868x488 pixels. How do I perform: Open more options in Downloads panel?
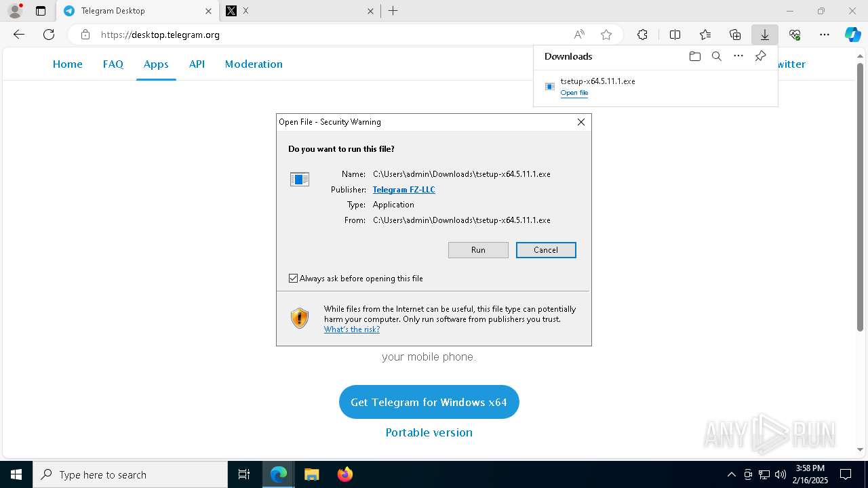[x=738, y=56]
